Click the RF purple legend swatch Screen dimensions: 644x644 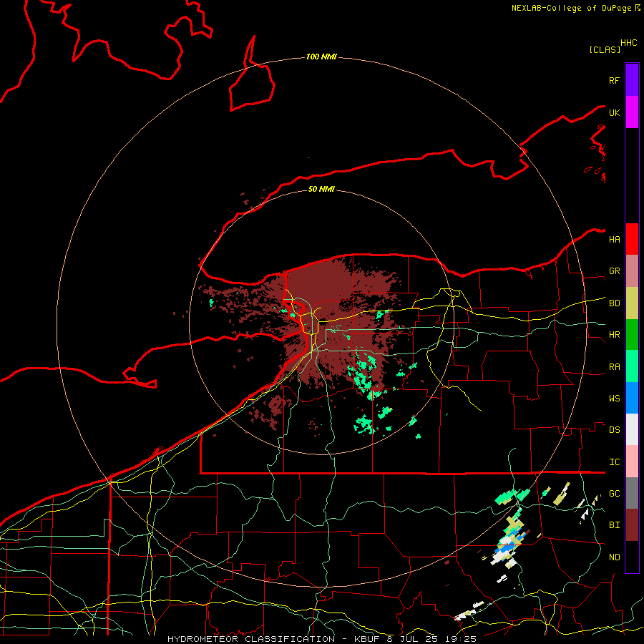click(x=632, y=80)
